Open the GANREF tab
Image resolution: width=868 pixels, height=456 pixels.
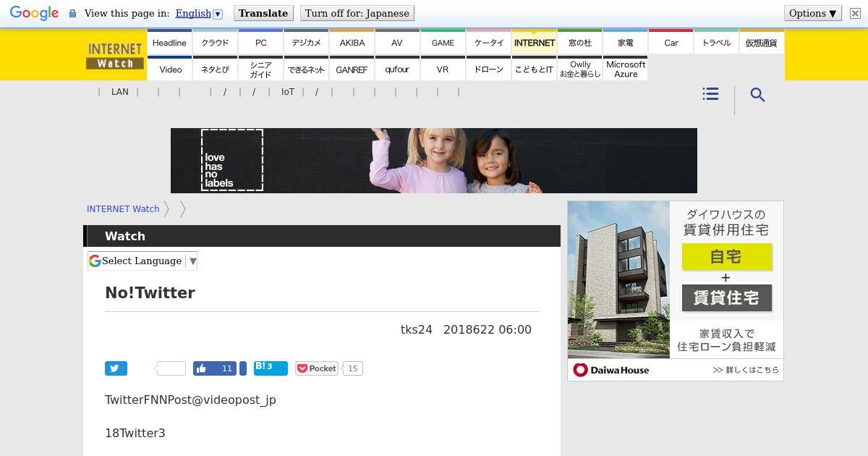(x=352, y=69)
